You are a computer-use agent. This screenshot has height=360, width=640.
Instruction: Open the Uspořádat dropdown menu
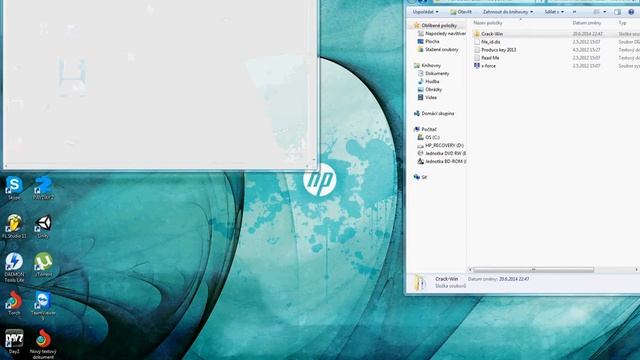425,12
